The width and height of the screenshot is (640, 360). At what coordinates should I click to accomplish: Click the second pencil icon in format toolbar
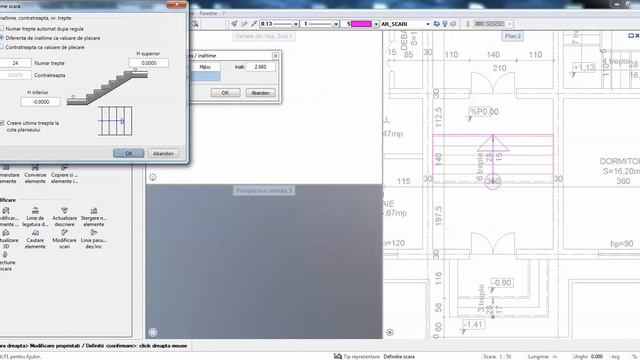244,24
